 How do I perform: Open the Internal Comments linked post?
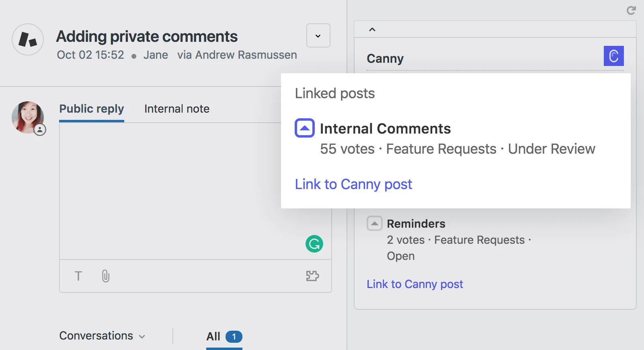pos(385,129)
